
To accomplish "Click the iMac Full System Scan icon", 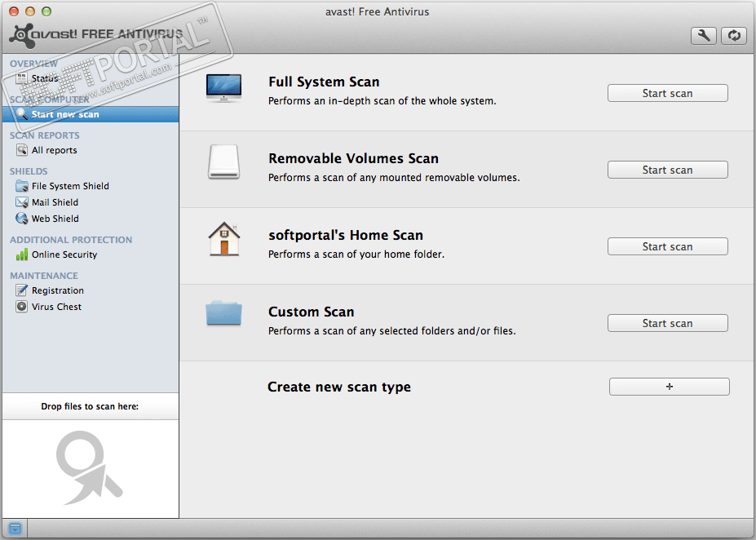I will pos(223,88).
